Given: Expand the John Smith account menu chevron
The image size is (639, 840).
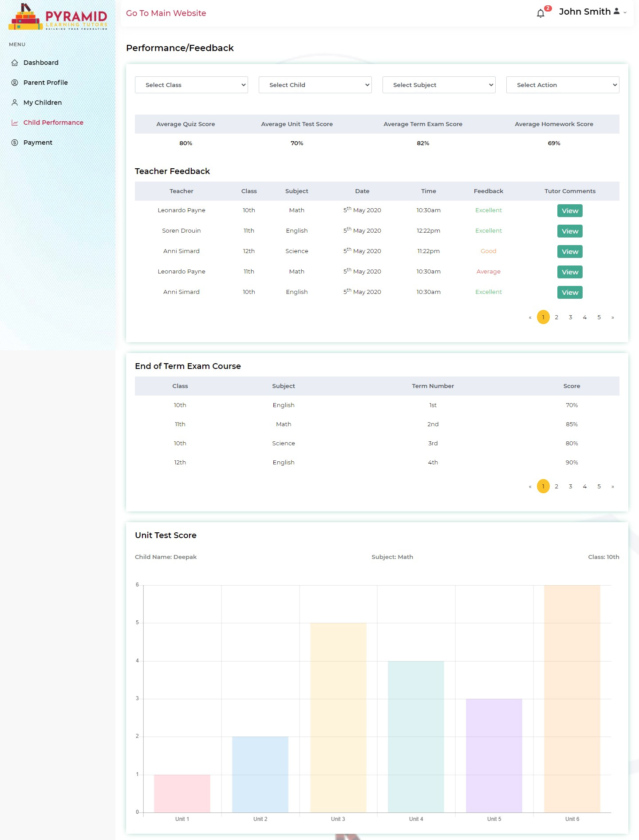Looking at the screenshot, I should point(625,12).
